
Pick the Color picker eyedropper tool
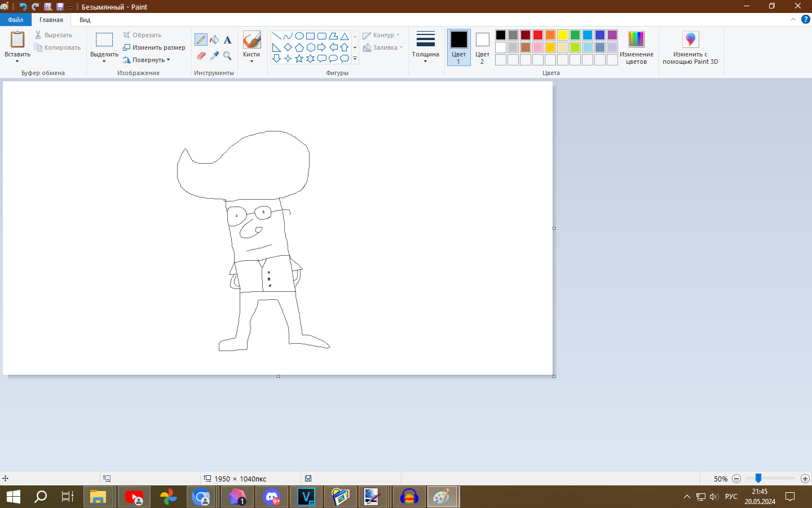tap(214, 55)
